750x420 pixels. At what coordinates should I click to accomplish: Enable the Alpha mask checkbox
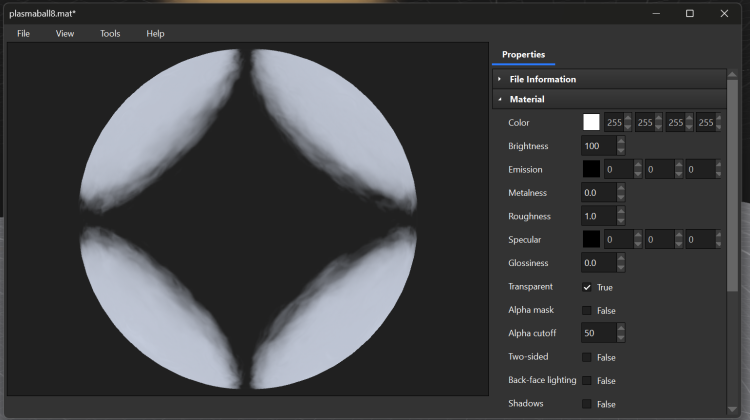pos(587,310)
